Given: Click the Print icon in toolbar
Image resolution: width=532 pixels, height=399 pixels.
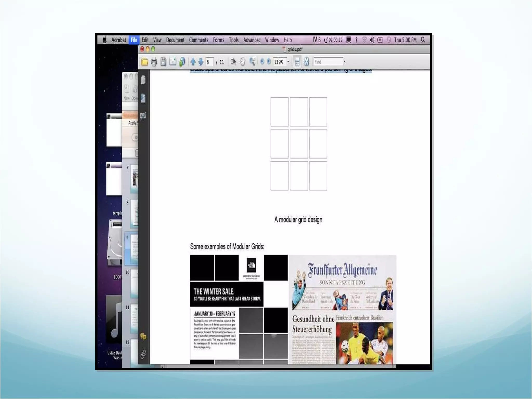Looking at the screenshot, I should 154,62.
